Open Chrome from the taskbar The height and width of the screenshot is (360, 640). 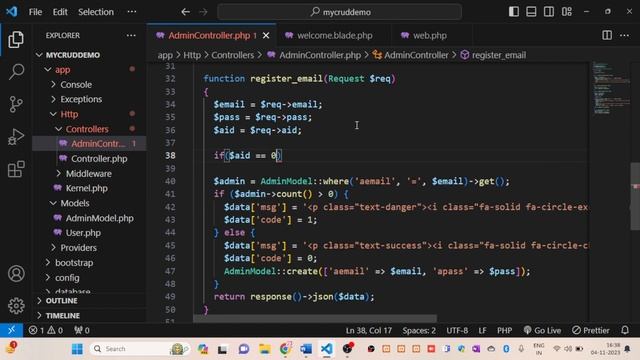coord(285,349)
